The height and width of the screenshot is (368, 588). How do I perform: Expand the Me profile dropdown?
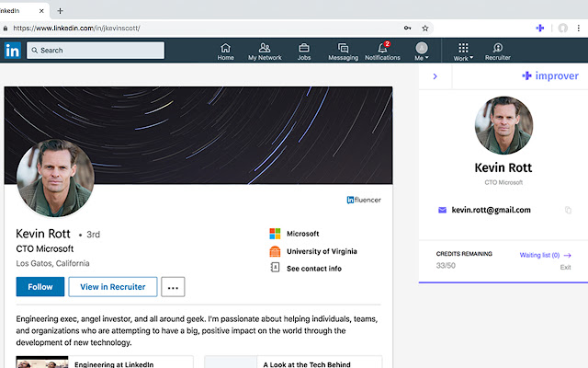422,51
